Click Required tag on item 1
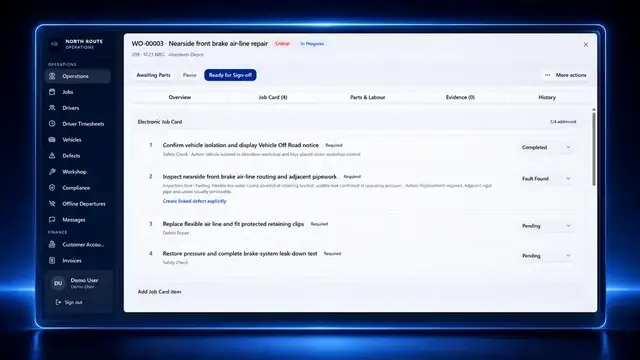Viewport: 640px width, 360px height. pos(334,145)
